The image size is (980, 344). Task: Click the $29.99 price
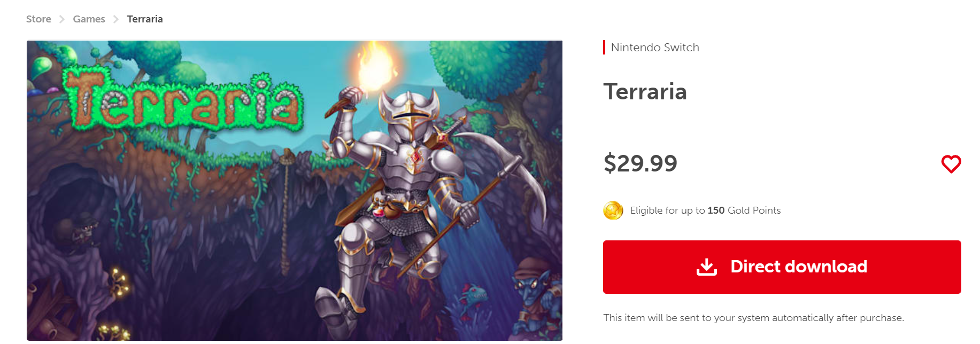(x=640, y=163)
